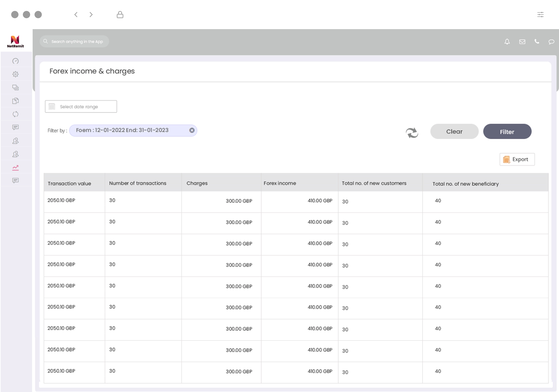Click the X to remove active date filter
This screenshot has width=559, height=392.
coord(192,130)
